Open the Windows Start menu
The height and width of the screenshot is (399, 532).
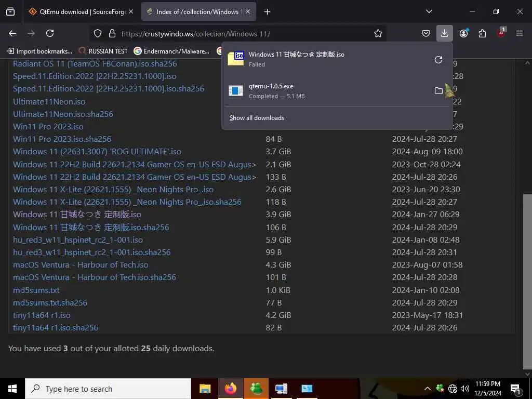pos(12,389)
